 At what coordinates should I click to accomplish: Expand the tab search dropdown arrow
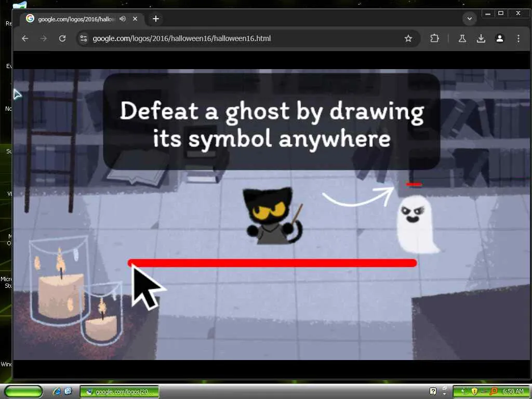[470, 19]
